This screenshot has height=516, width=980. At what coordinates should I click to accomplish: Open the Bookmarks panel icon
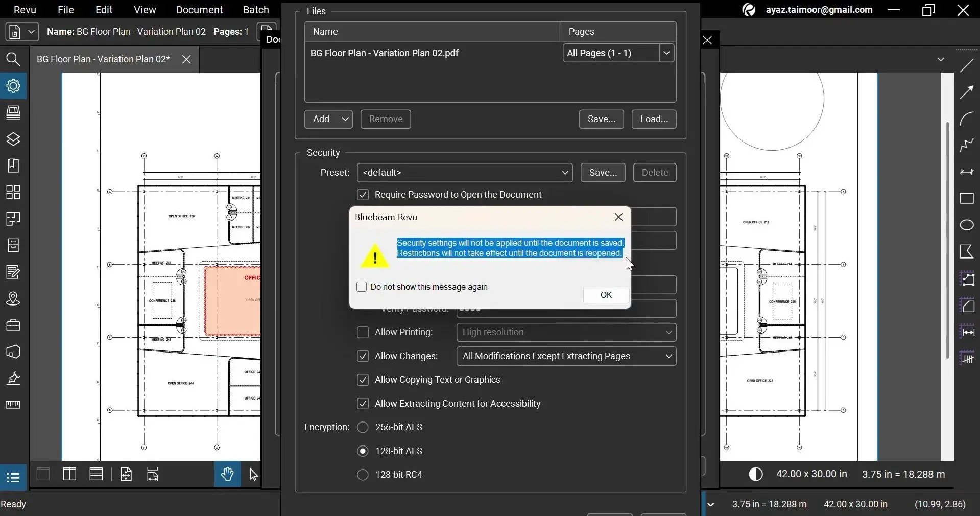pos(13,166)
